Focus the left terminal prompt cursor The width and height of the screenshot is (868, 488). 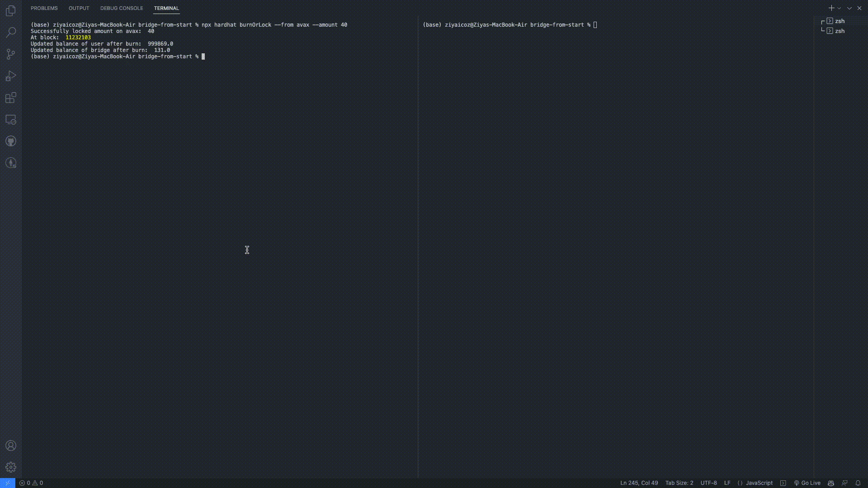click(x=203, y=56)
